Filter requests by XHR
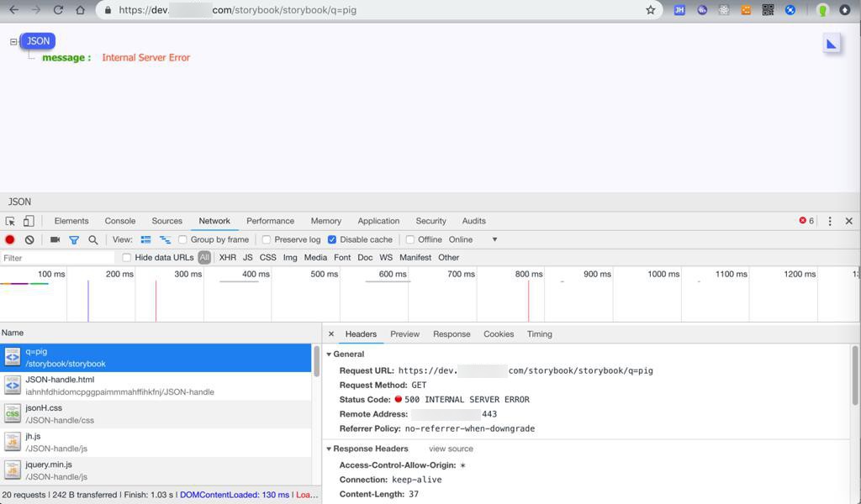Screen dimensions: 861x504 (x=227, y=257)
